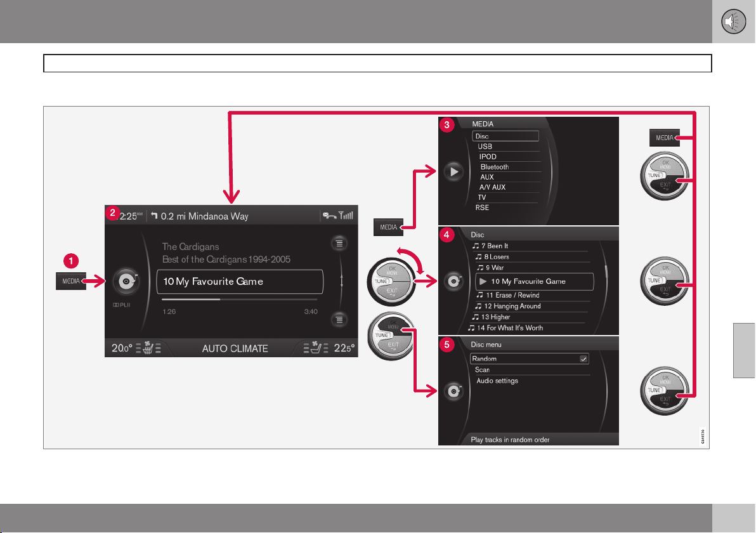Click the lower list menu icon on the playing screen

(339, 320)
